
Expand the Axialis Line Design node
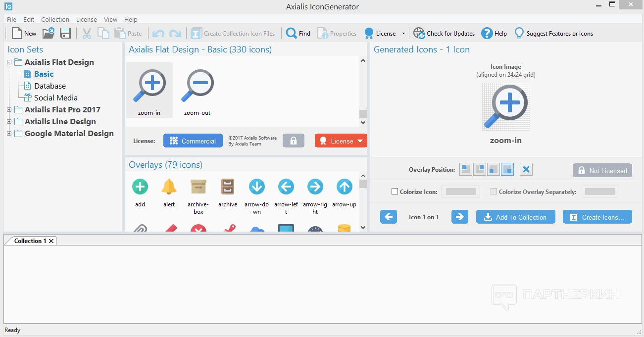tap(9, 122)
